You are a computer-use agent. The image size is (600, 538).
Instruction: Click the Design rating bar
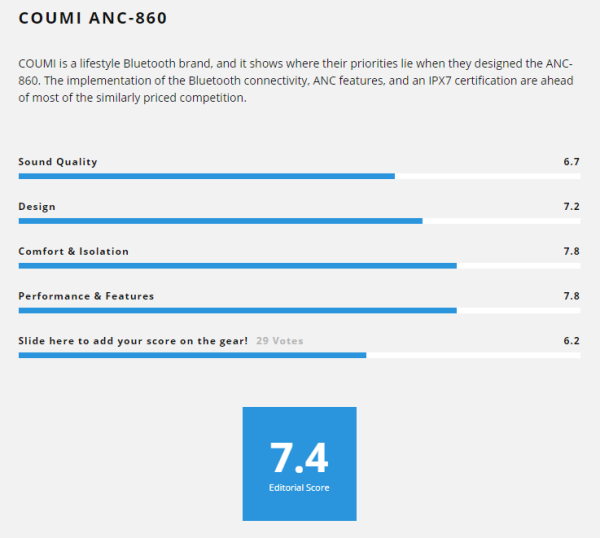(299, 221)
